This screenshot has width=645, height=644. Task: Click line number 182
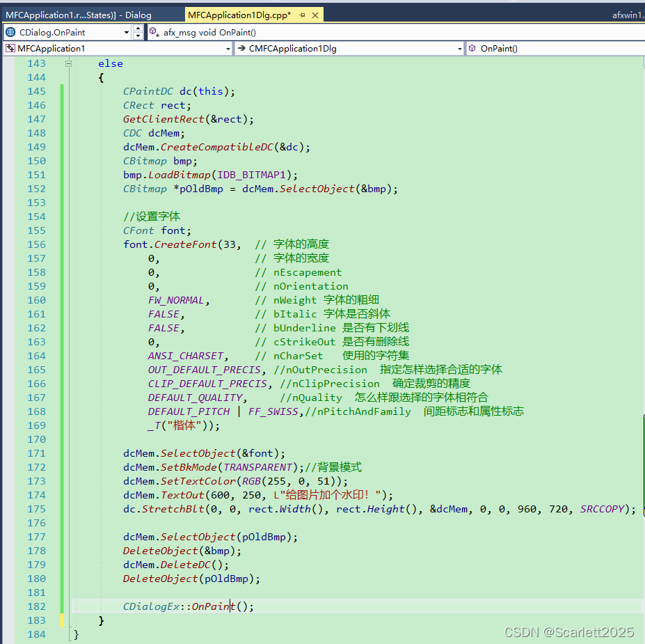[37, 606]
